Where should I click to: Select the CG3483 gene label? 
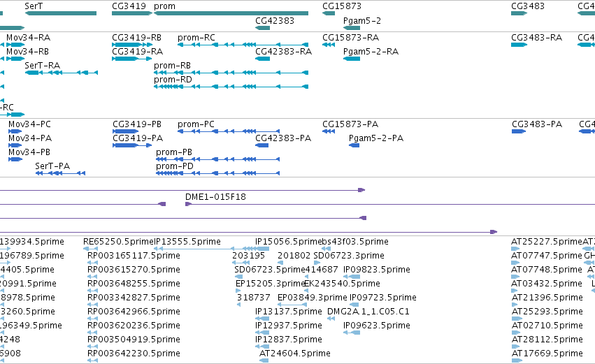[x=527, y=6]
